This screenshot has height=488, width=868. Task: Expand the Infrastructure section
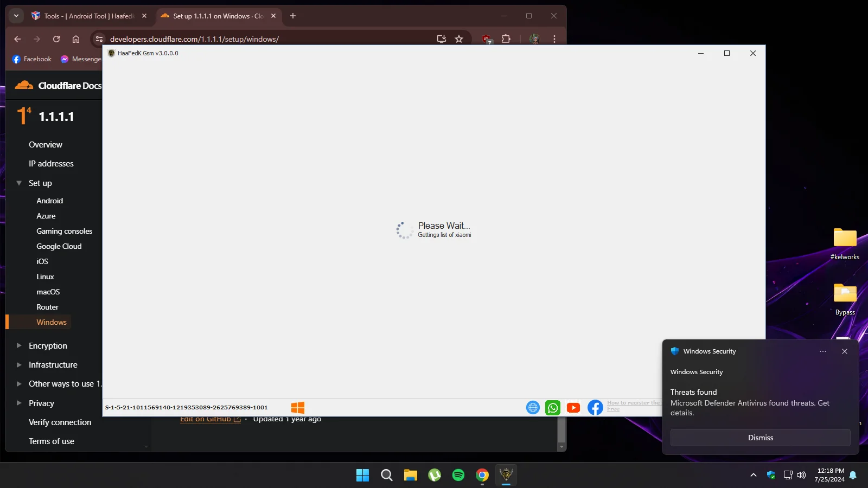(x=19, y=365)
